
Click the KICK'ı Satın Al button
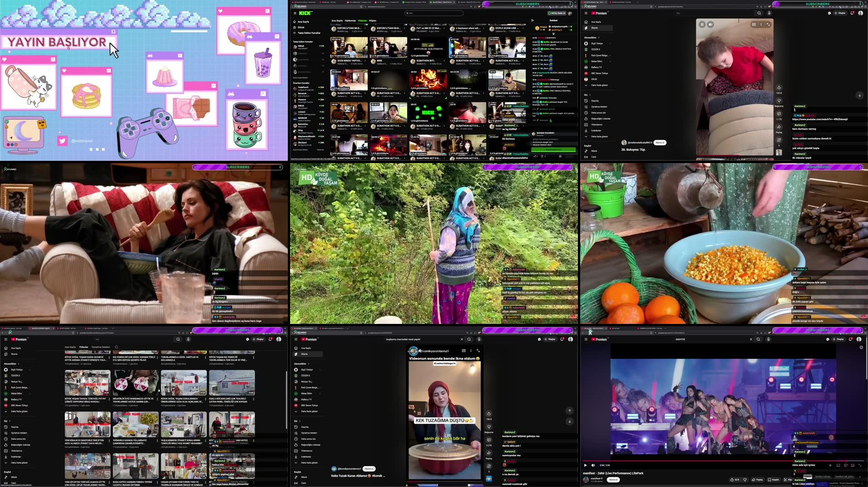click(557, 13)
